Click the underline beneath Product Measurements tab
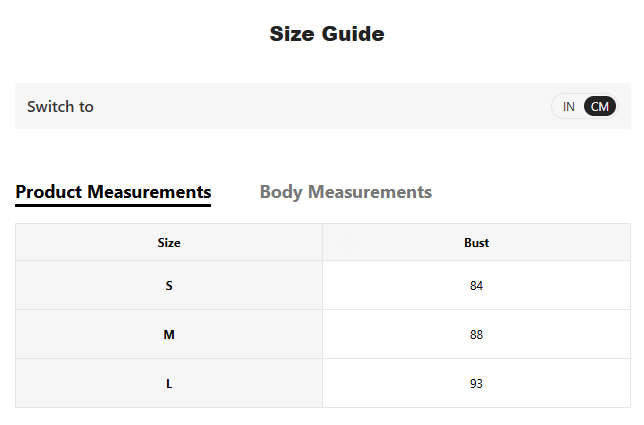The height and width of the screenshot is (425, 644). 113,205
